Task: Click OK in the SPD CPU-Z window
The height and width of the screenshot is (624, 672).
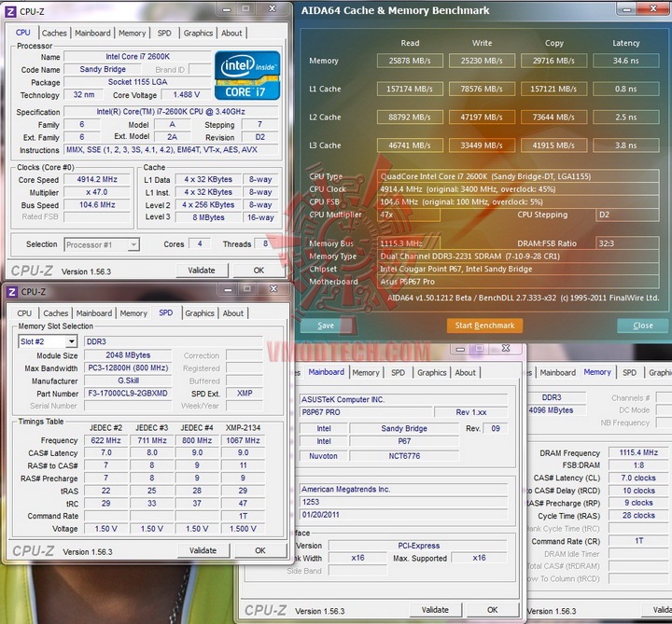Action: 260,550
